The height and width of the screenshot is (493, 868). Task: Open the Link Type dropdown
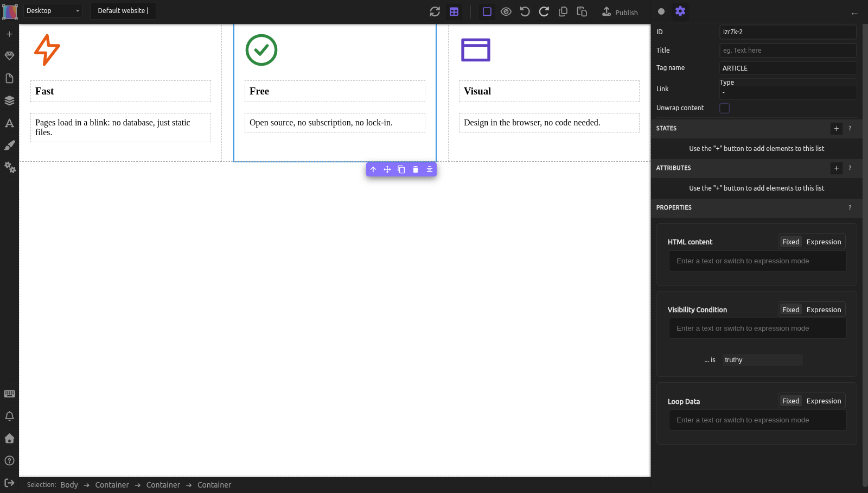[788, 93]
